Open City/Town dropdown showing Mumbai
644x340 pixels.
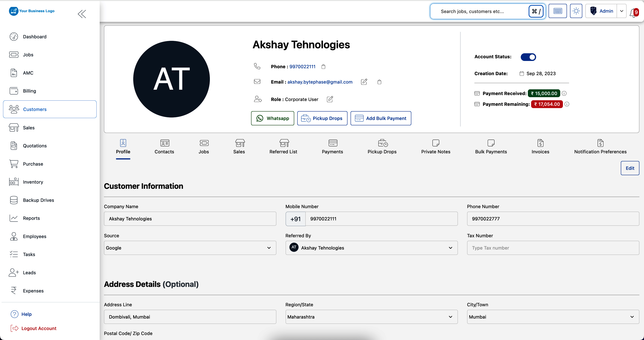553,317
